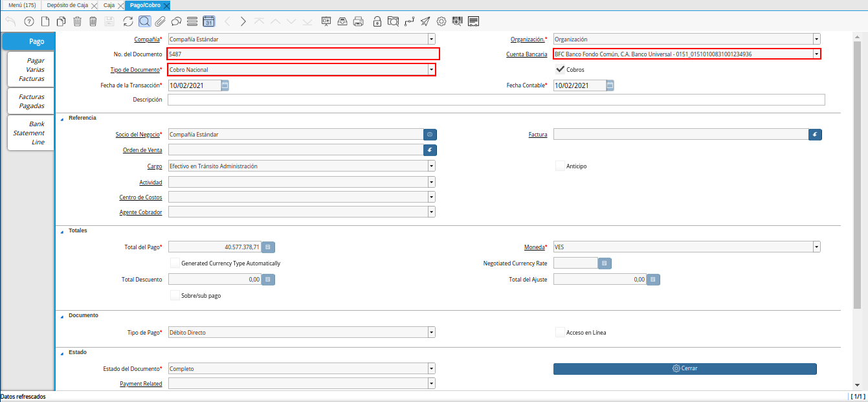This screenshot has height=402, width=868.
Task: Toggle the Cobros checkbox
Action: (561, 69)
